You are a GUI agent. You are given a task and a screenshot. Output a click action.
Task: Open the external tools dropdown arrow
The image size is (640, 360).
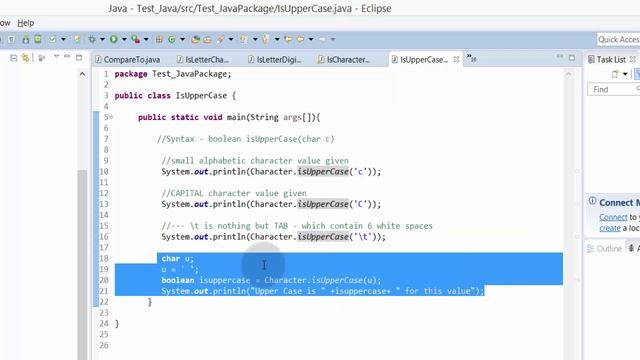click(146, 40)
